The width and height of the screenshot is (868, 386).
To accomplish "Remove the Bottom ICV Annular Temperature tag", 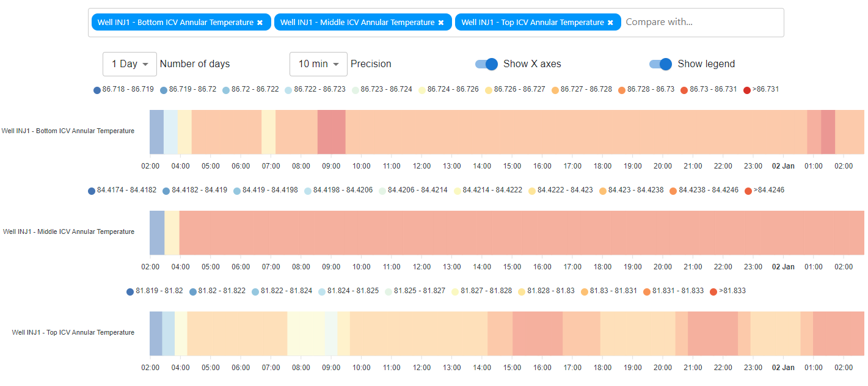I will 261,21.
